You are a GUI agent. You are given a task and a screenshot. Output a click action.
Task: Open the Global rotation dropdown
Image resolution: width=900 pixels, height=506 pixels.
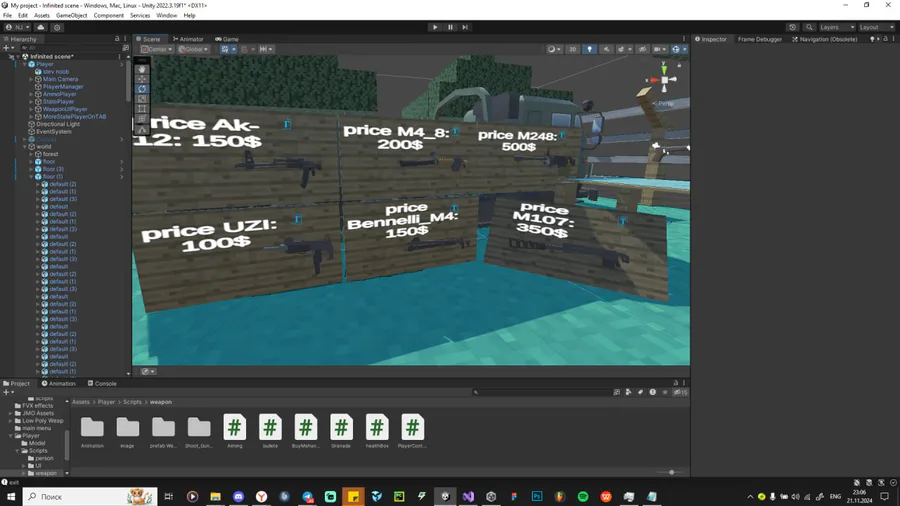click(193, 49)
